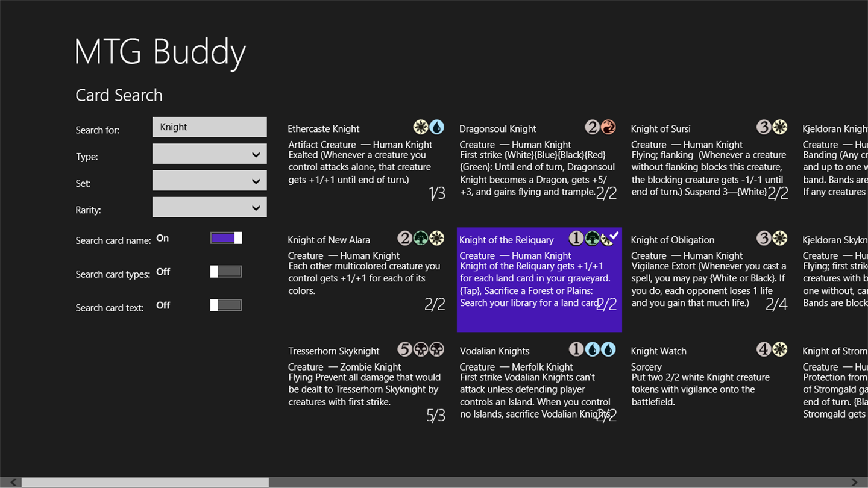Open the Type dropdown

tap(210, 154)
